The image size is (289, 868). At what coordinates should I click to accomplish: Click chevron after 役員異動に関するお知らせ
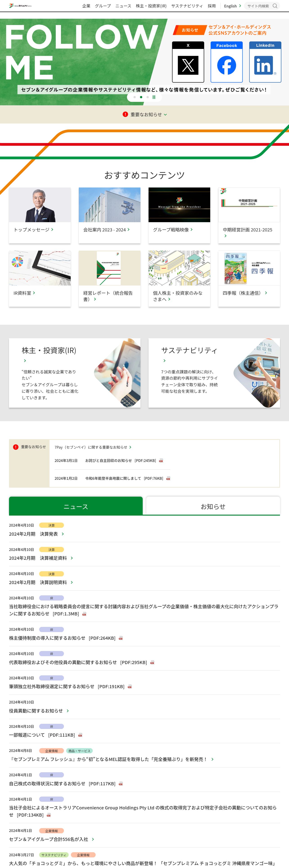click(68, 711)
